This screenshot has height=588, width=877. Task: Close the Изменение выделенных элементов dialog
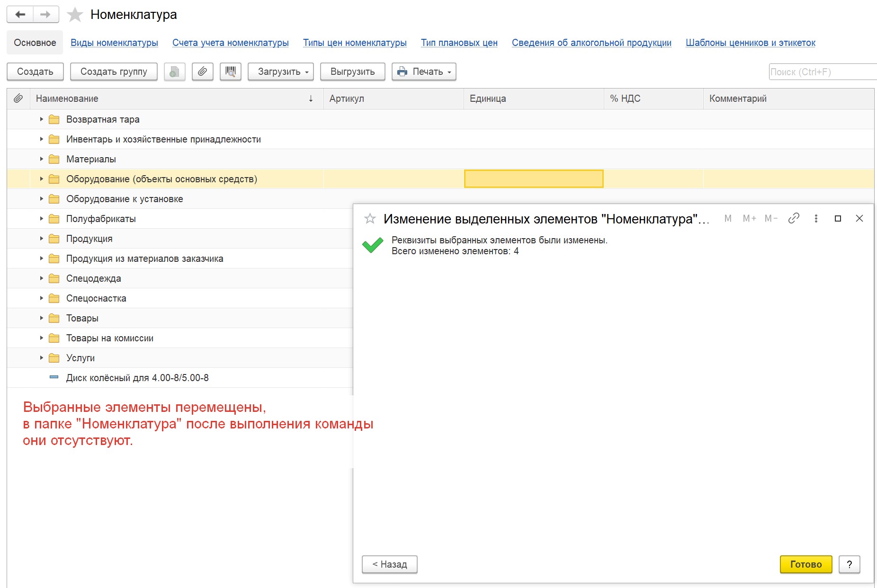[x=859, y=218]
